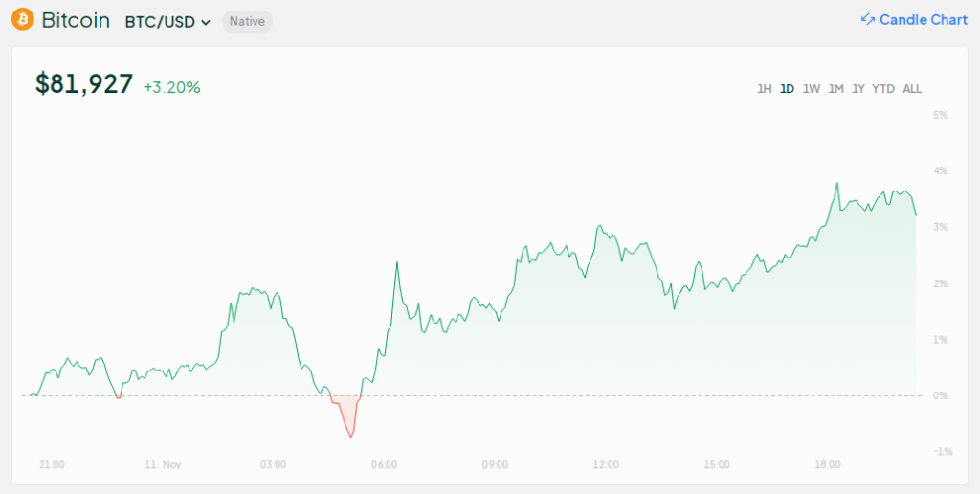Switch chart to 1W range

[x=812, y=89]
